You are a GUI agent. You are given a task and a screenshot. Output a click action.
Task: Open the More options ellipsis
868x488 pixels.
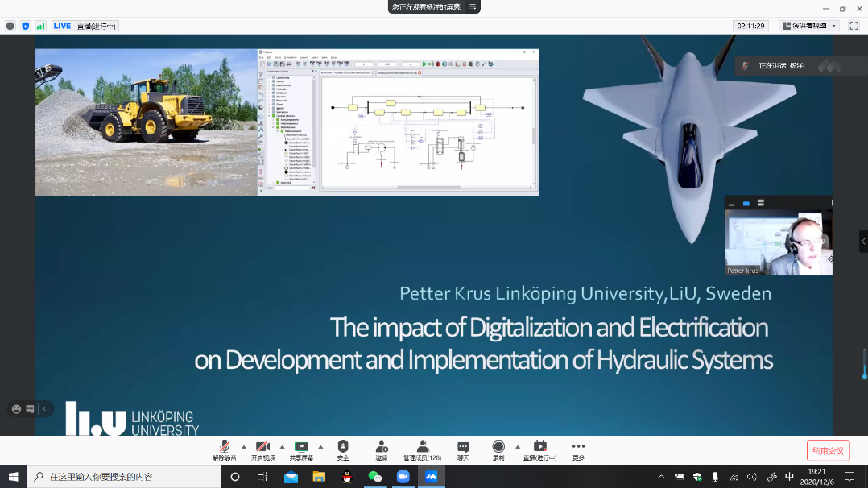click(x=578, y=448)
